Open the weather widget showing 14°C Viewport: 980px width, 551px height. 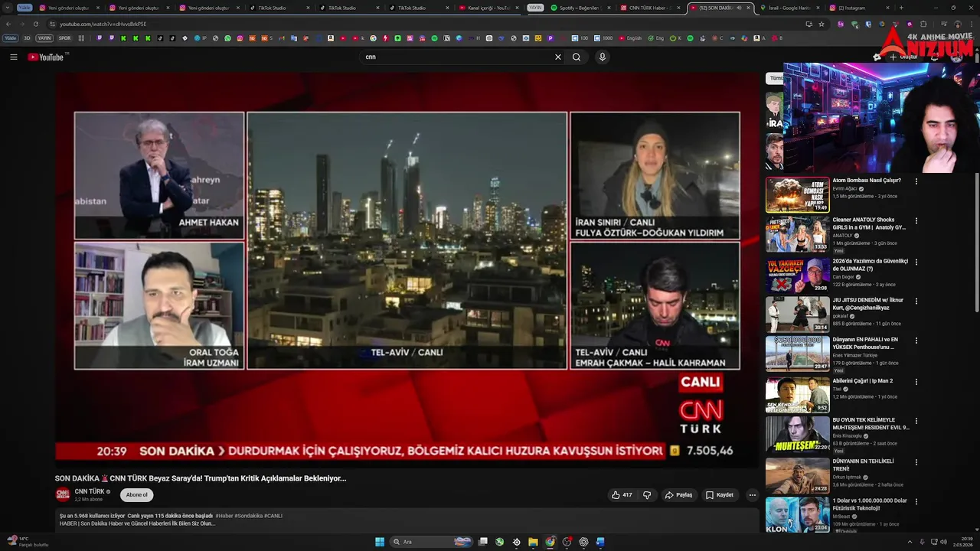tap(27, 542)
